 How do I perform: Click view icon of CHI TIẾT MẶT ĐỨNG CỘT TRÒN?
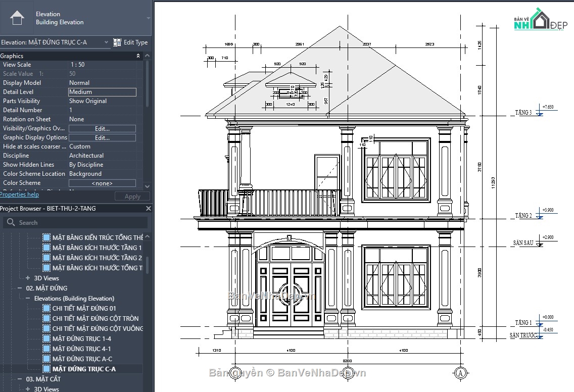46,318
